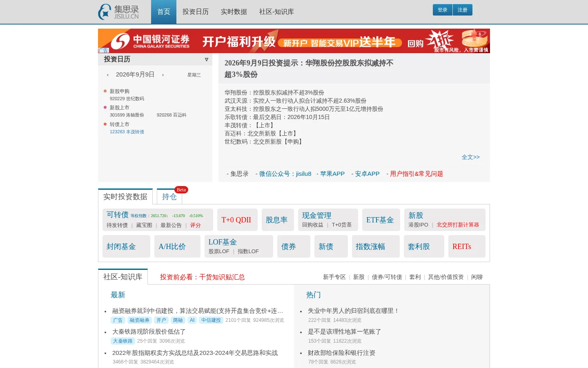This screenshot has width=588, height=368.
Task: Open the 实时数据 navigation menu
Action: 234,12
